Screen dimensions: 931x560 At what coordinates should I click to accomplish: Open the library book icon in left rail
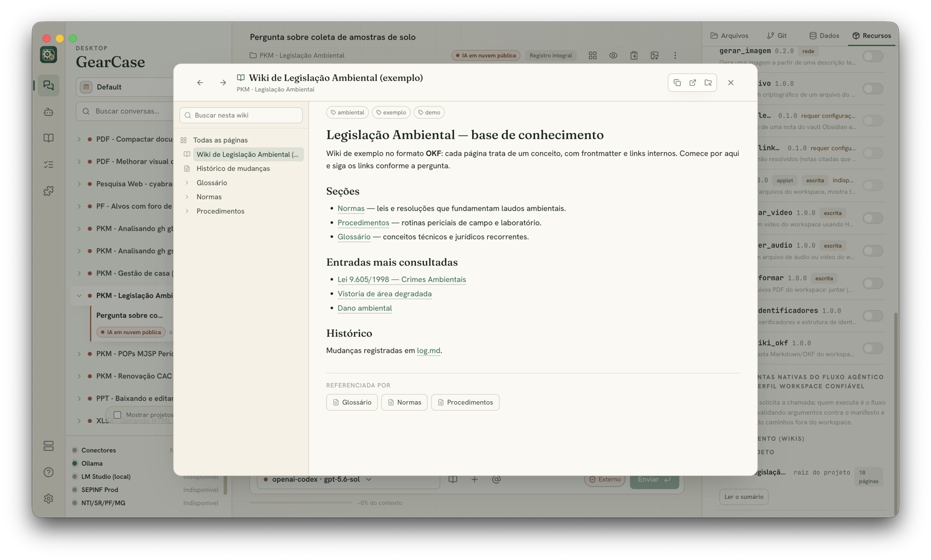tap(49, 138)
